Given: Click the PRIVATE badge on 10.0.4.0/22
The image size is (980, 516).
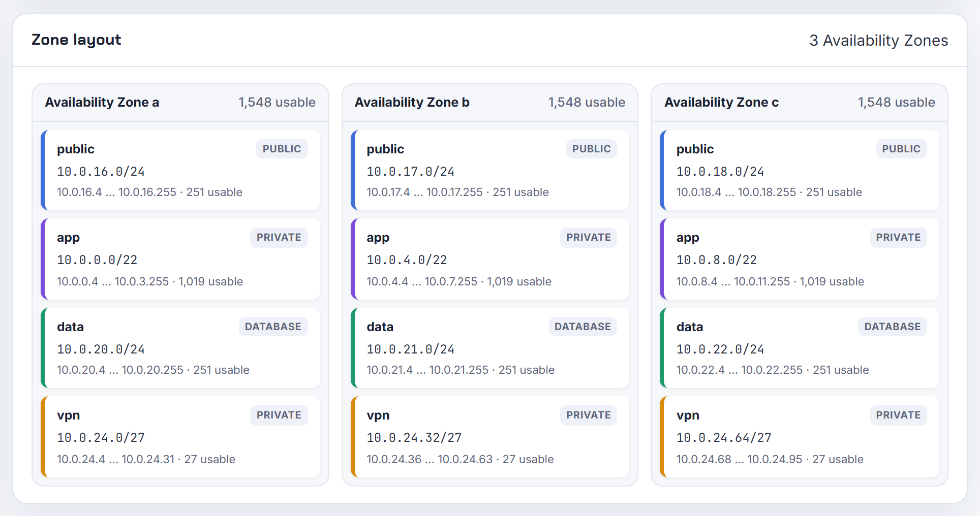Looking at the screenshot, I should click(589, 237).
